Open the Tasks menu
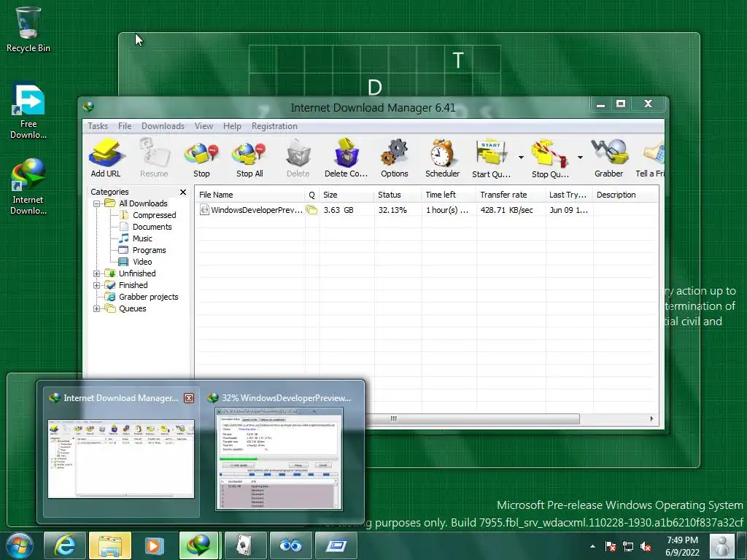 point(98,126)
